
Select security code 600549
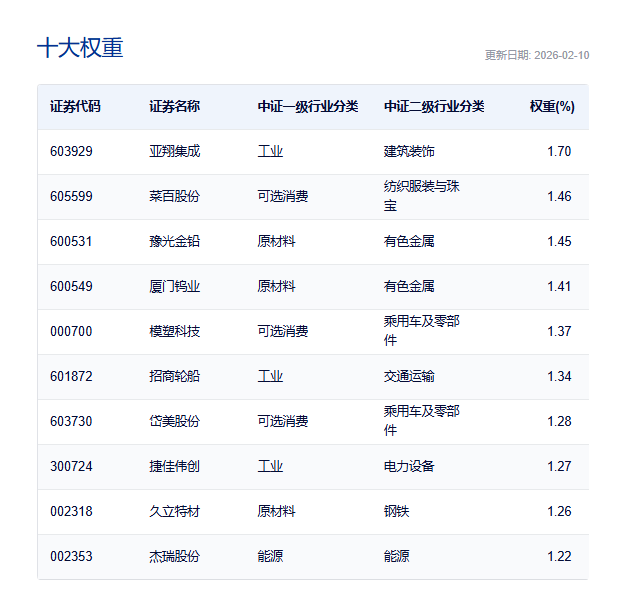point(71,286)
